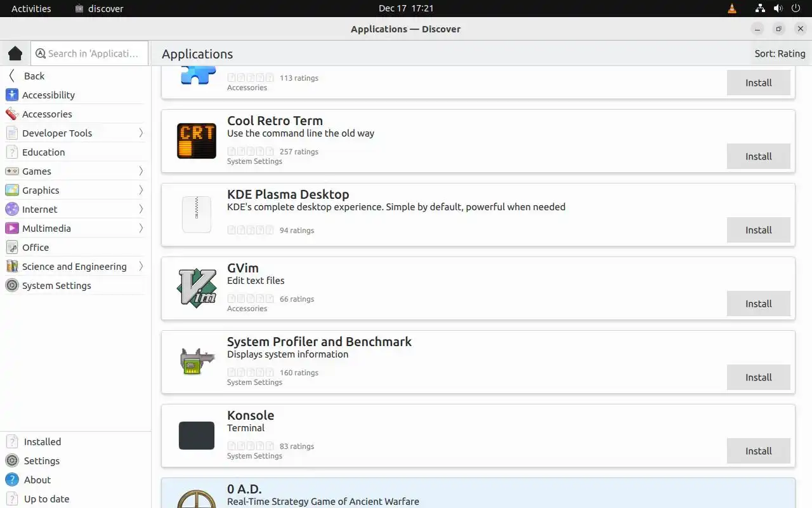Viewport: 812px width, 508px height.
Task: Open the power menu tray icon
Action: pos(796,8)
